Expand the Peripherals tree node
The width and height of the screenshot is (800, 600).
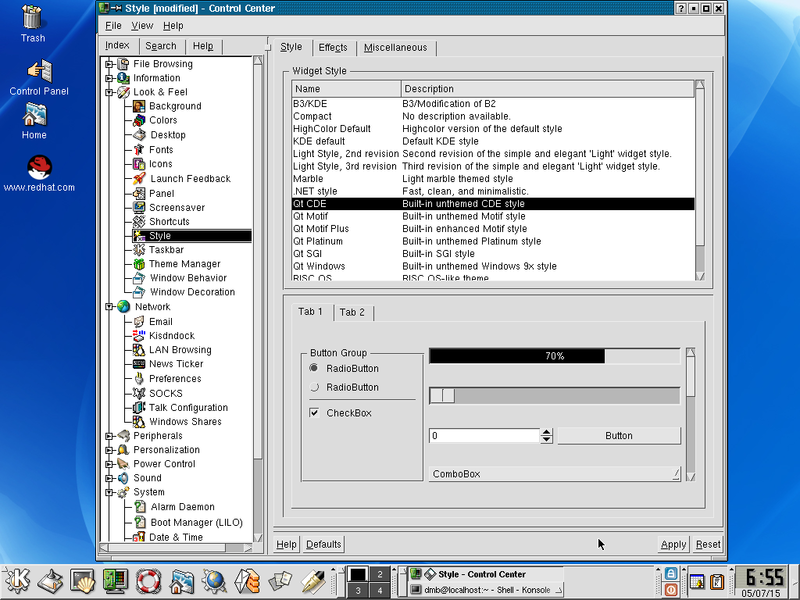pos(109,436)
